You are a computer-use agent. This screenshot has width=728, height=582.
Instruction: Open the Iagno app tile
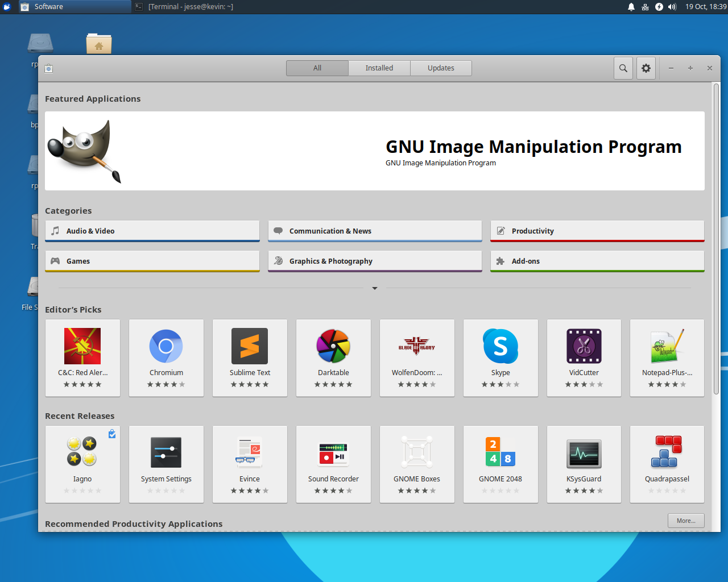click(82, 464)
